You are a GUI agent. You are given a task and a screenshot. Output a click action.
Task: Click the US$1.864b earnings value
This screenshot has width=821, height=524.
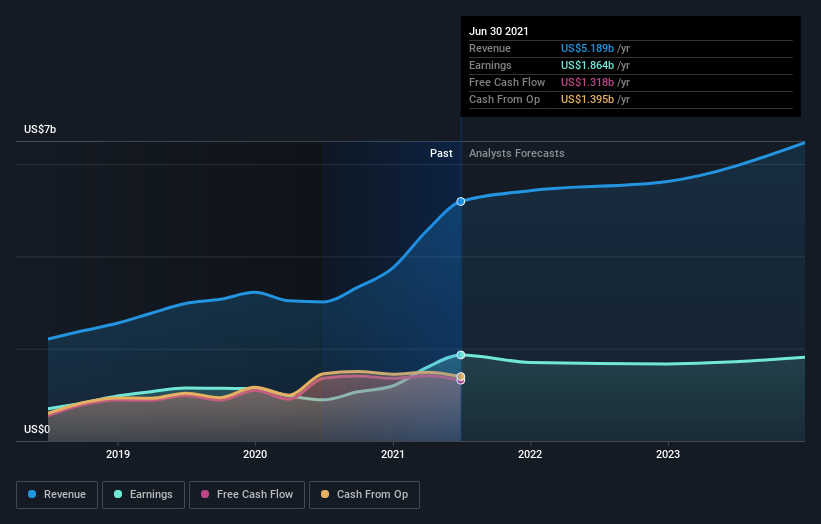click(587, 65)
